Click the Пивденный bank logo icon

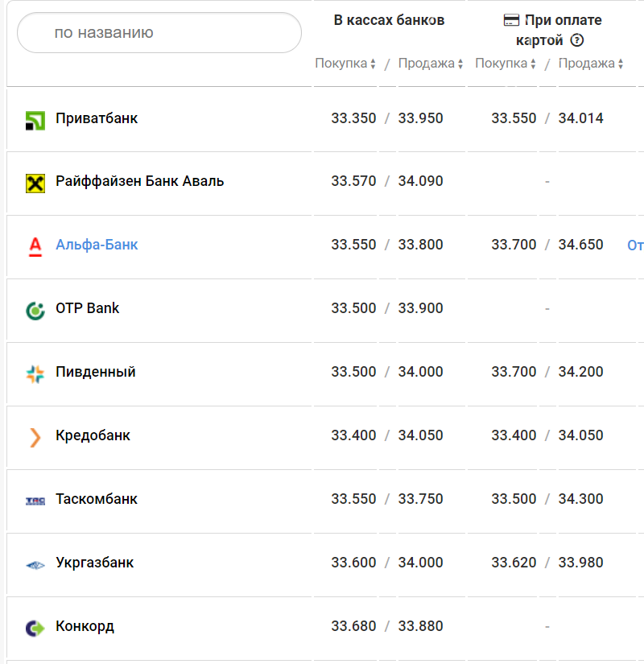(x=35, y=374)
